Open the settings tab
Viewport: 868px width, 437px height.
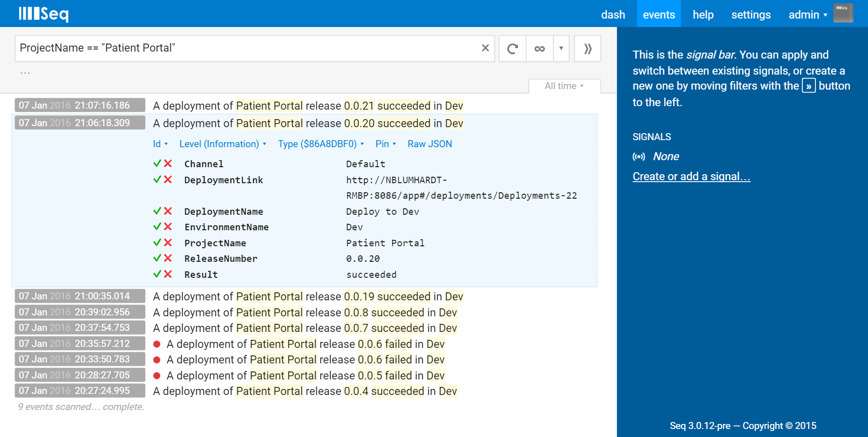pyautogui.click(x=751, y=15)
